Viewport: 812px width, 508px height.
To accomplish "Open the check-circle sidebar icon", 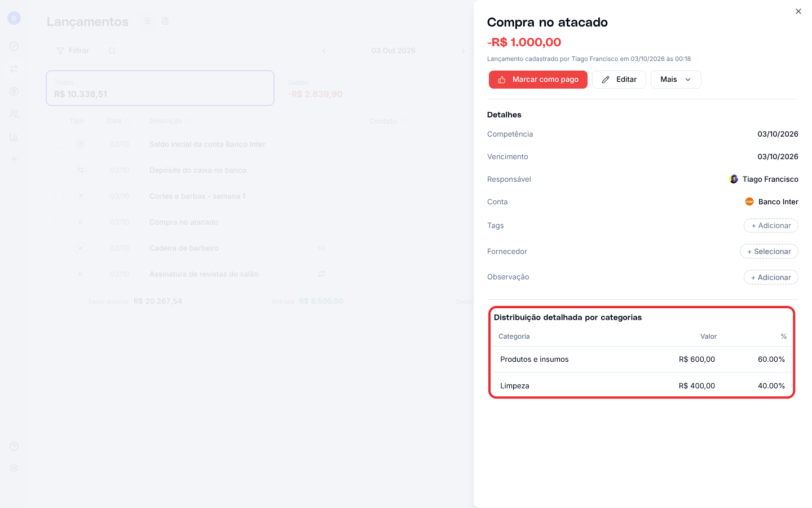I will 14,46.
